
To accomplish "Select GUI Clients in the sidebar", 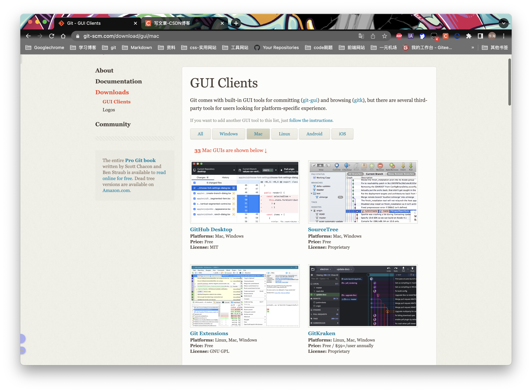I will point(116,102).
